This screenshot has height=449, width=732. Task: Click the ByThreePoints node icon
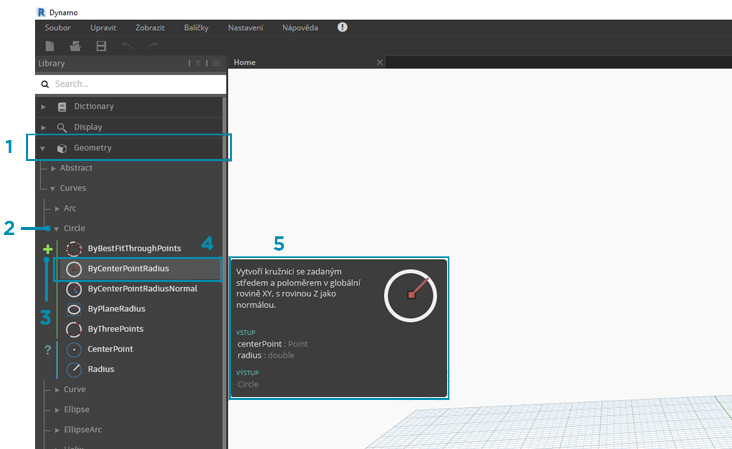[x=74, y=330]
